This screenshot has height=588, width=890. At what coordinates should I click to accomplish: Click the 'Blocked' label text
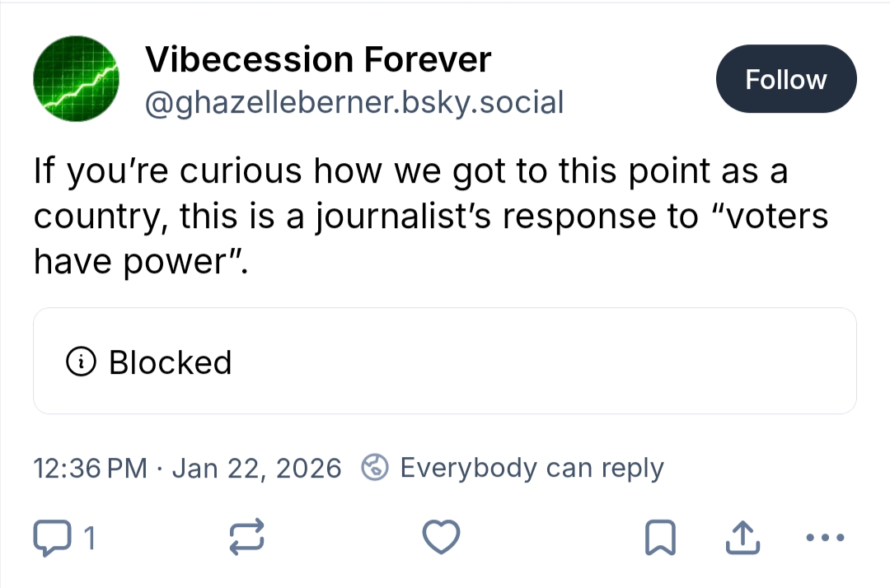click(170, 362)
